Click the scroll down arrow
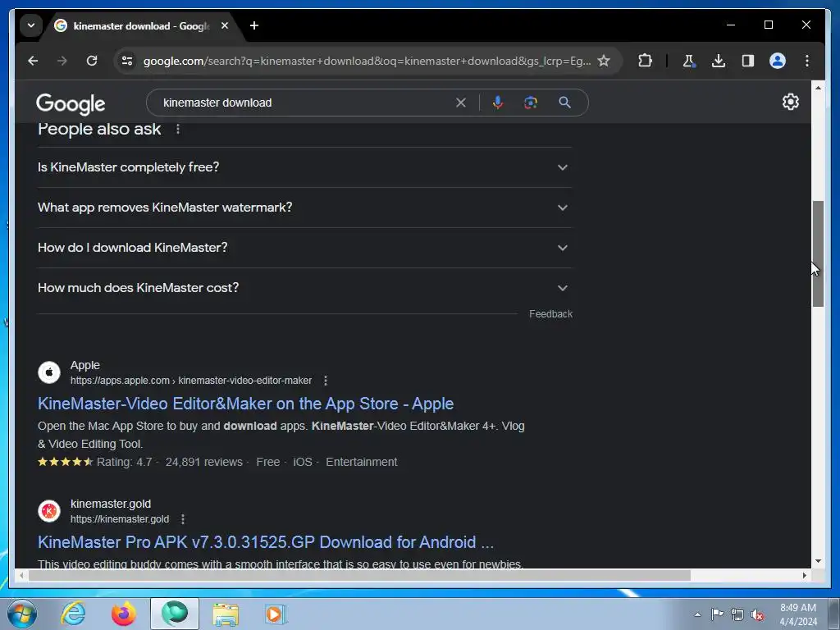This screenshot has width=840, height=630. pyautogui.click(x=818, y=561)
